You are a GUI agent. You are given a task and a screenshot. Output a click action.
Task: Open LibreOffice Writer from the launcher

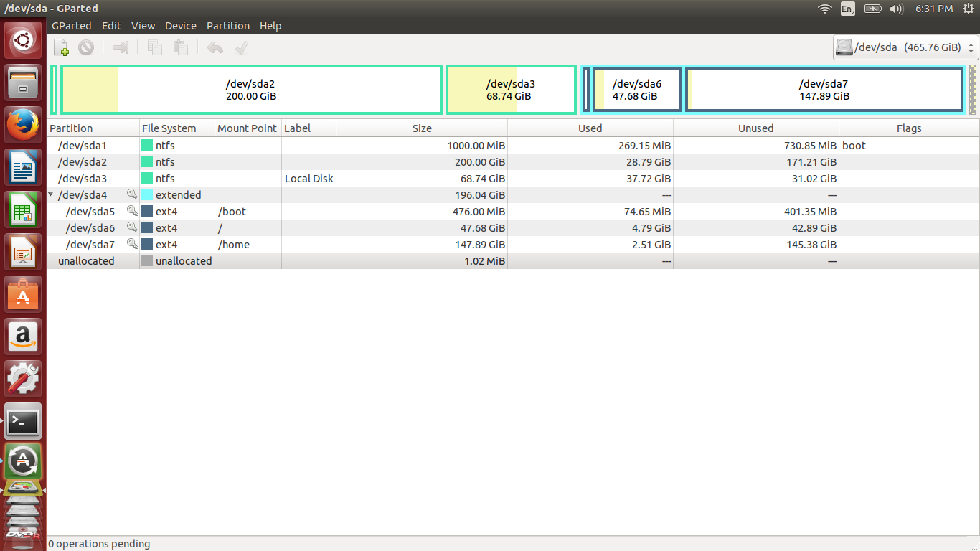(x=24, y=167)
